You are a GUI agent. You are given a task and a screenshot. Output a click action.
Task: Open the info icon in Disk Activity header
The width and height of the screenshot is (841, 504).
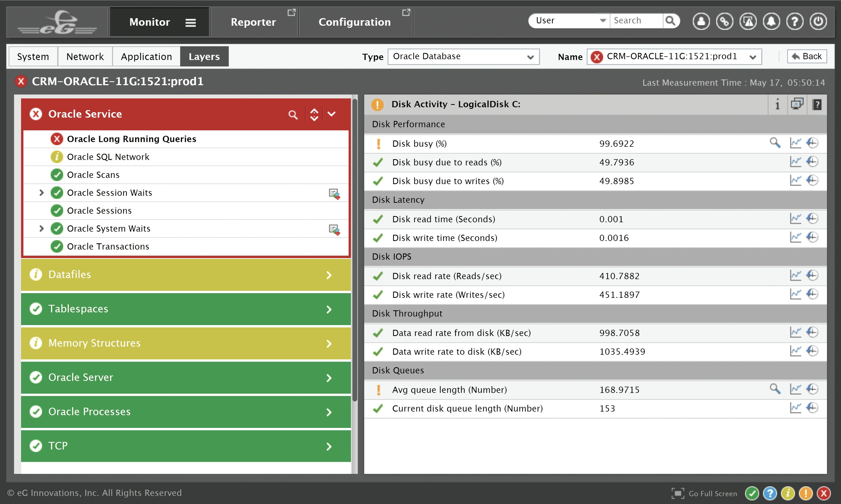point(777,104)
